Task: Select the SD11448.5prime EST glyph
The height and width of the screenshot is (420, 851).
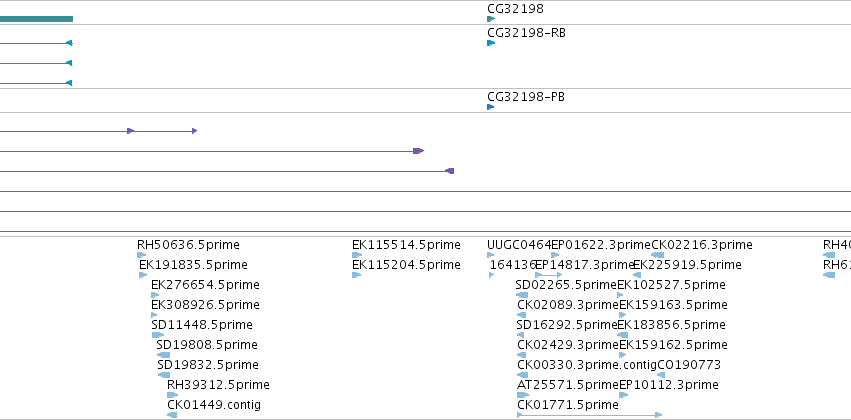Action: tap(157, 335)
